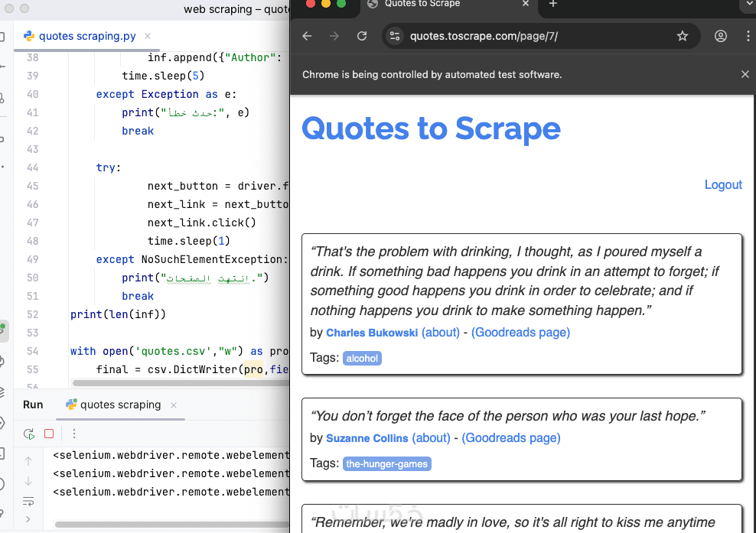Dismiss the automated test software notice
The height and width of the screenshot is (533, 756).
[x=745, y=74]
